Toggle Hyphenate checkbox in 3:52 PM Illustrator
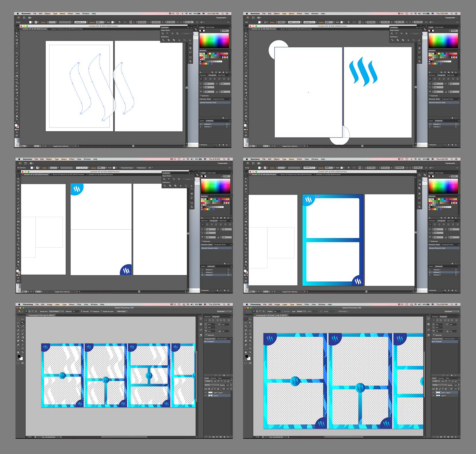This screenshot has width=476, height=454. [430, 96]
